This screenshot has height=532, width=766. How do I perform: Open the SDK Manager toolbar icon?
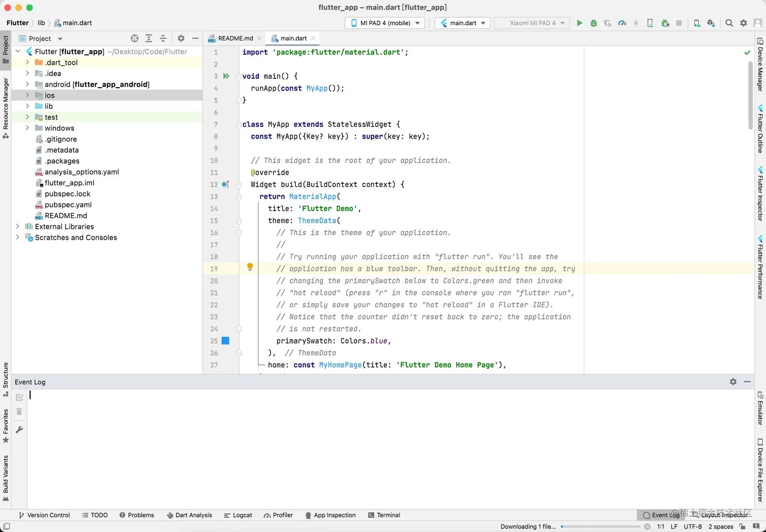coord(711,23)
